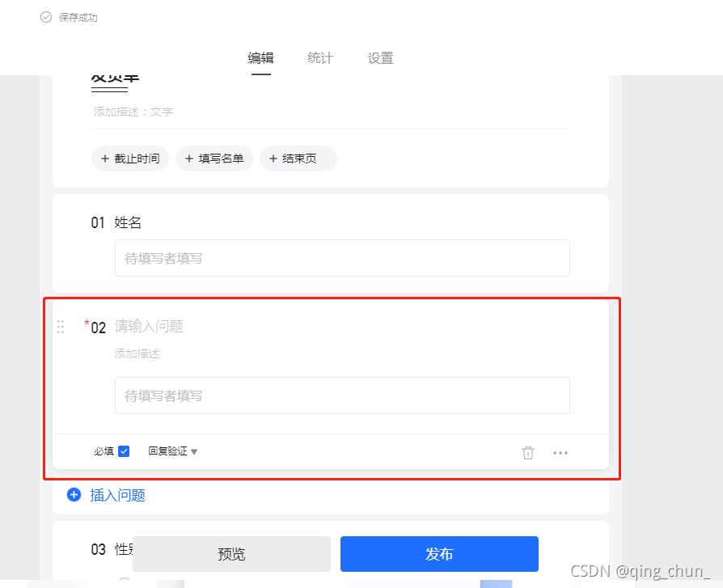Switch to the 统计 tab

320,58
